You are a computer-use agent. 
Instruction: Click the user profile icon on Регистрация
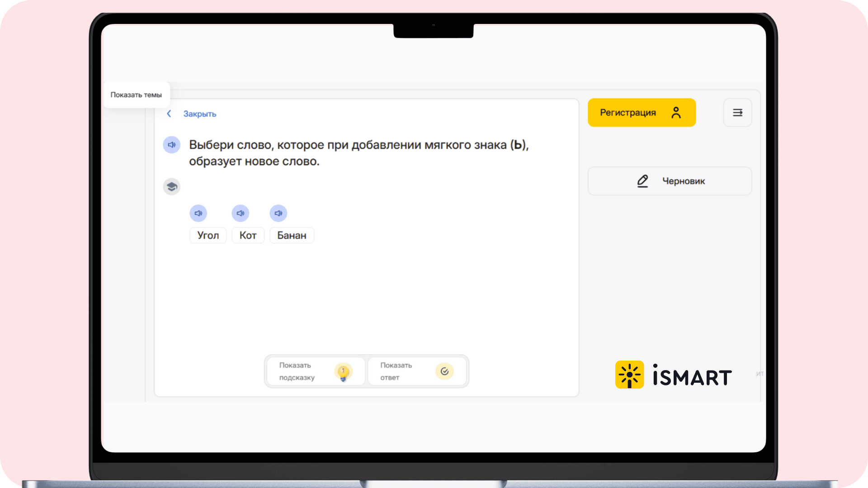pos(676,113)
